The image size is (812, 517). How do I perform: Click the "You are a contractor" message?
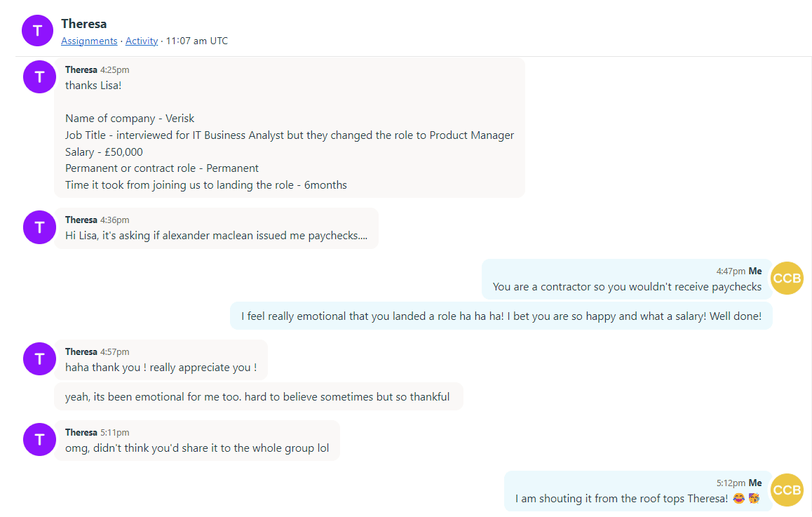(626, 286)
